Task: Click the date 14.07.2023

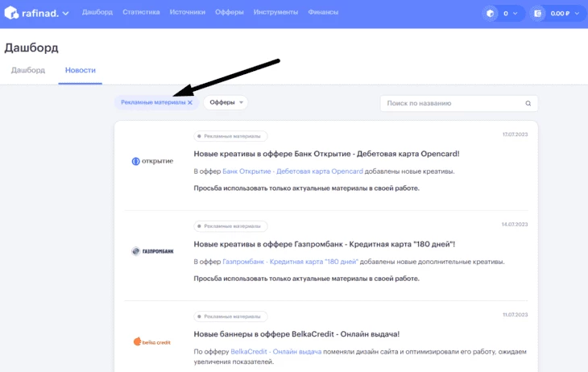Action: pos(515,225)
